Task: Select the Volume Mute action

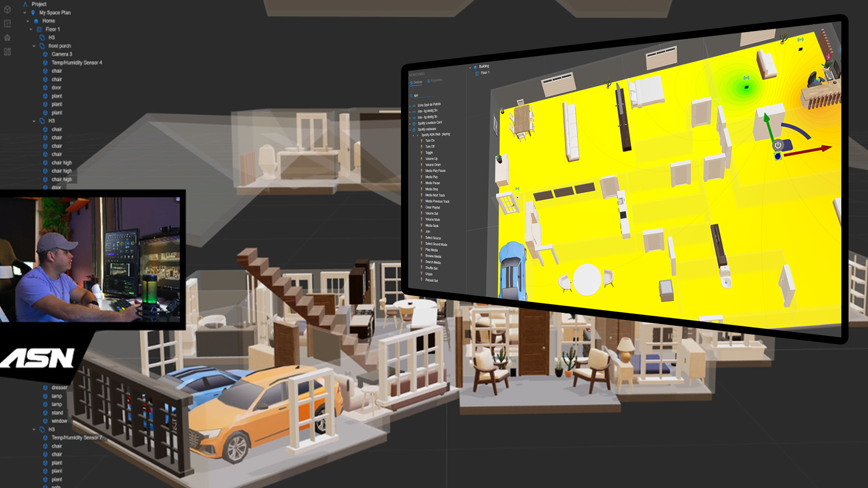Action: pos(432,220)
